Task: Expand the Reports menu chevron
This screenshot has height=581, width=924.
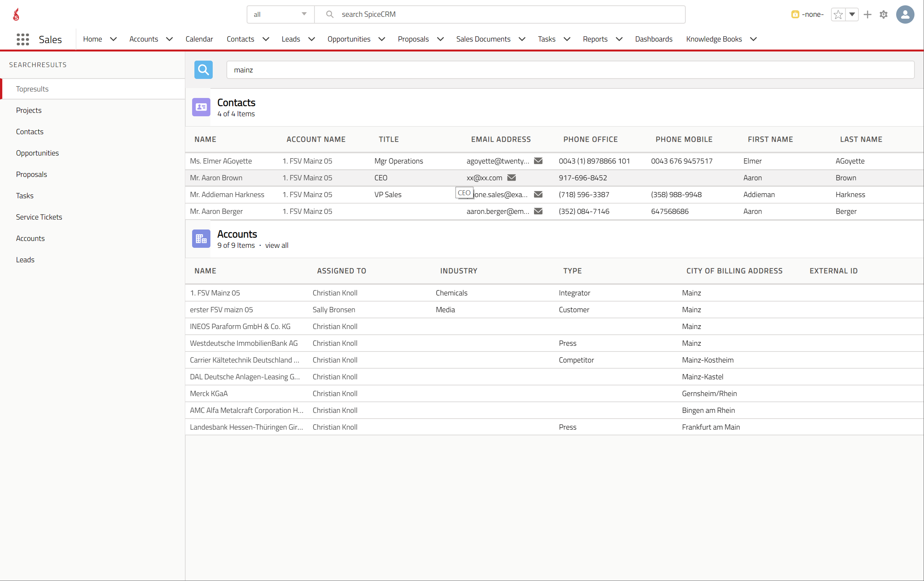Action: click(x=619, y=39)
